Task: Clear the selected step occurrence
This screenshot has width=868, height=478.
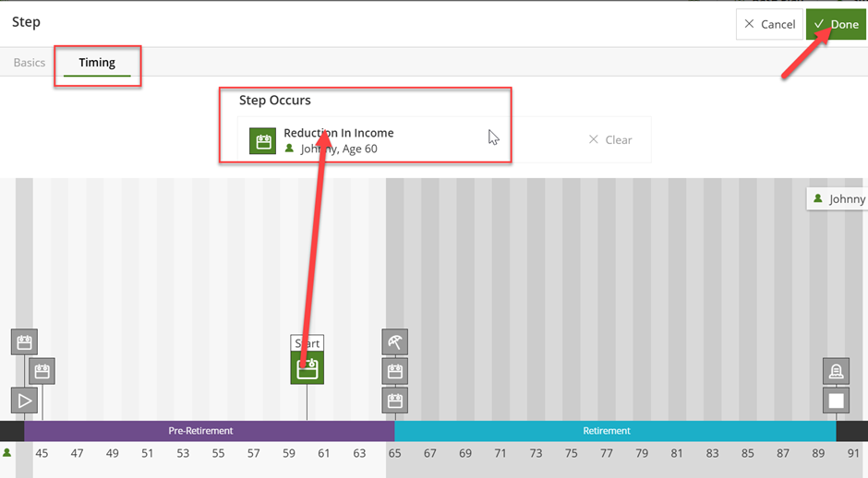Action: [610, 140]
